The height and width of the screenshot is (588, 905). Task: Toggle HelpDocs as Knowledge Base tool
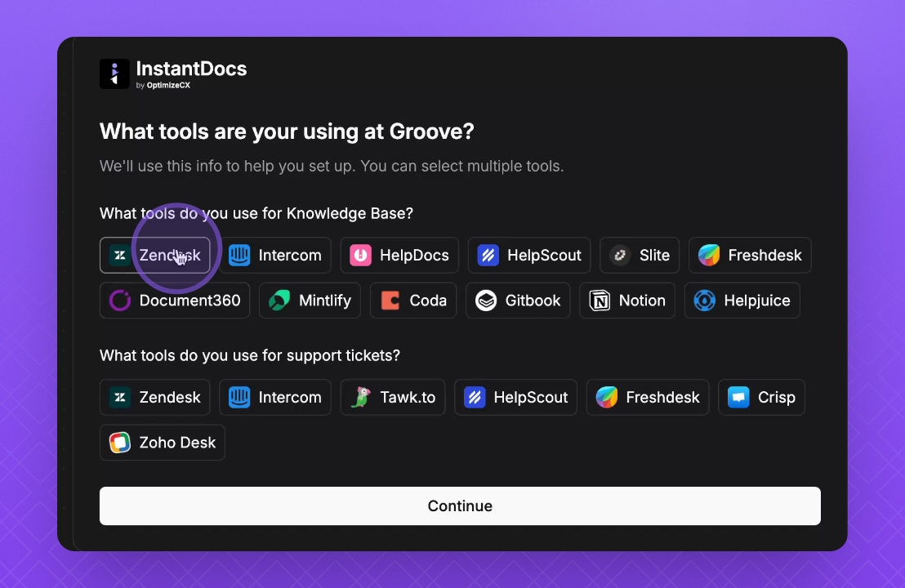pos(399,255)
